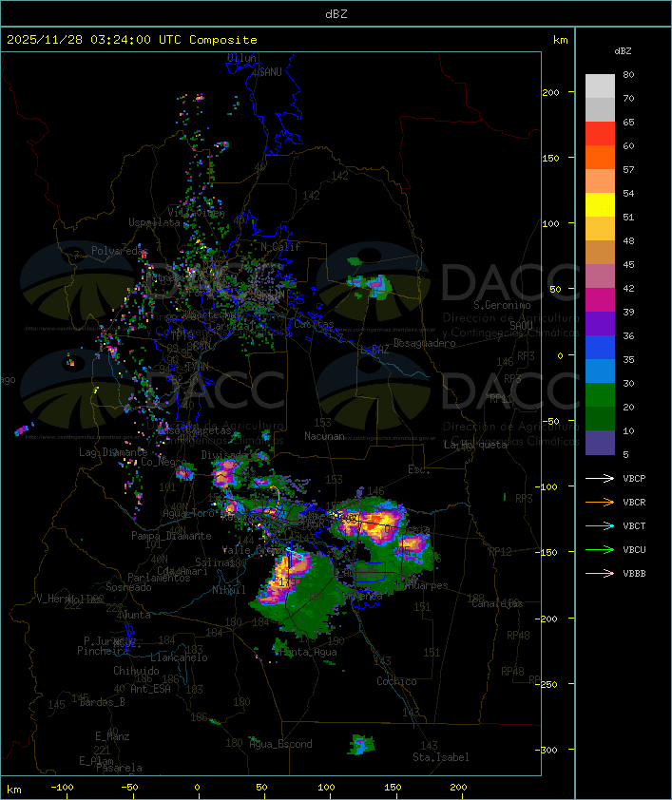Click the Nacunan map label
672x800 pixels.
(324, 436)
